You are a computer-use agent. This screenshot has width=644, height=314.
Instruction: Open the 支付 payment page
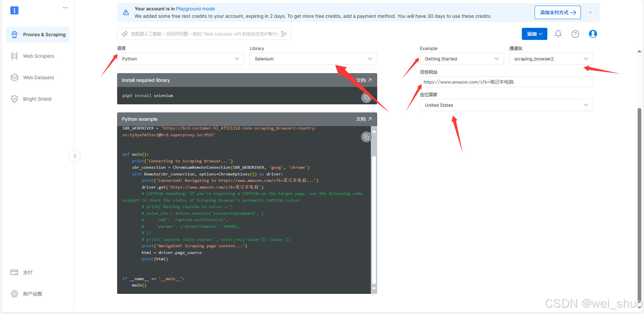coord(28,272)
